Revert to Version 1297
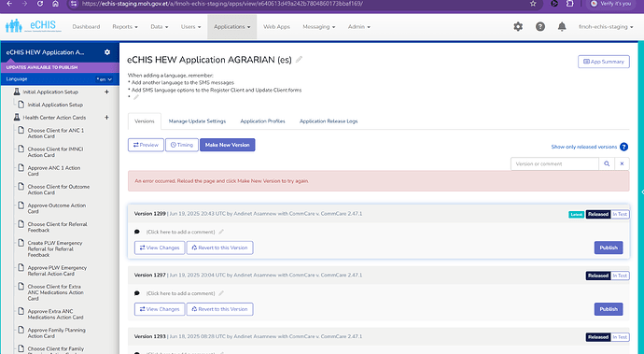This screenshot has height=354, width=644. click(219, 309)
